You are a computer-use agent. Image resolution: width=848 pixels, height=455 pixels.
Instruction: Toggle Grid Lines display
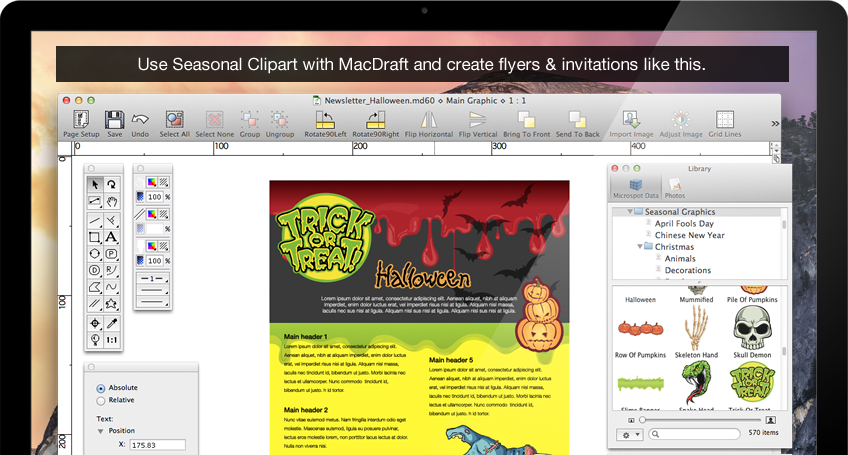pos(725,120)
